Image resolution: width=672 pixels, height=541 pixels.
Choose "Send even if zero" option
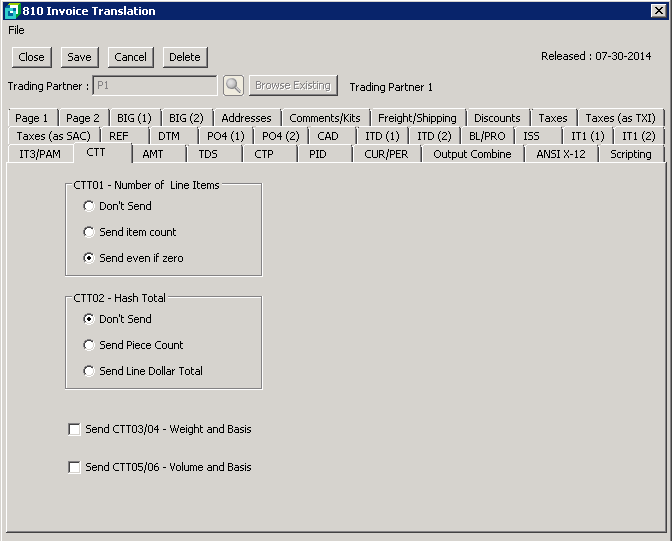click(90, 258)
